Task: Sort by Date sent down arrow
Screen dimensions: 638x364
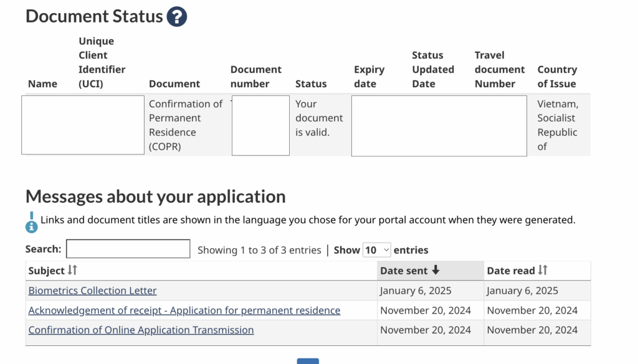Action: [436, 270]
